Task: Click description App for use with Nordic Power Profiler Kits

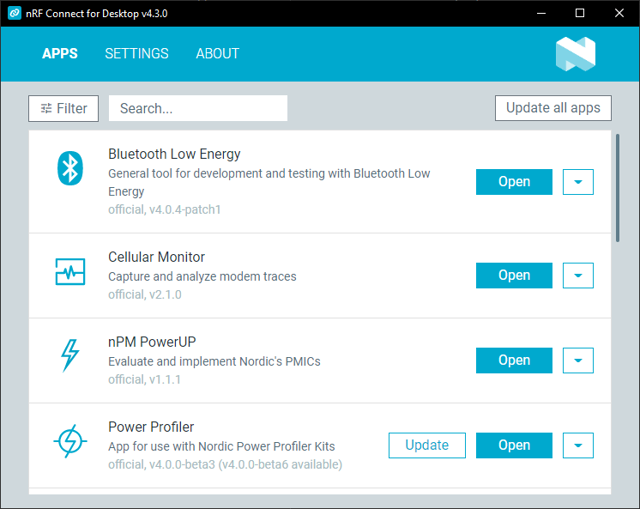Action: click(x=221, y=446)
